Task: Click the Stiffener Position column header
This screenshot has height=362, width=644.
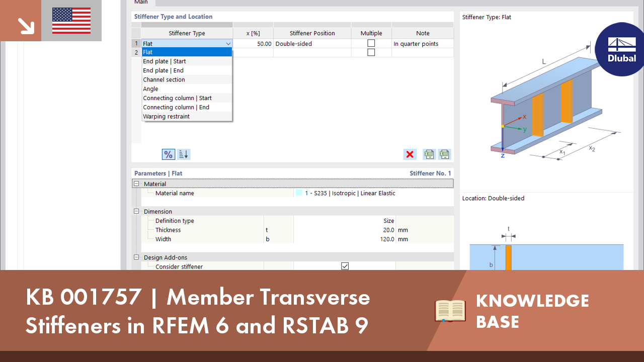Action: click(312, 33)
